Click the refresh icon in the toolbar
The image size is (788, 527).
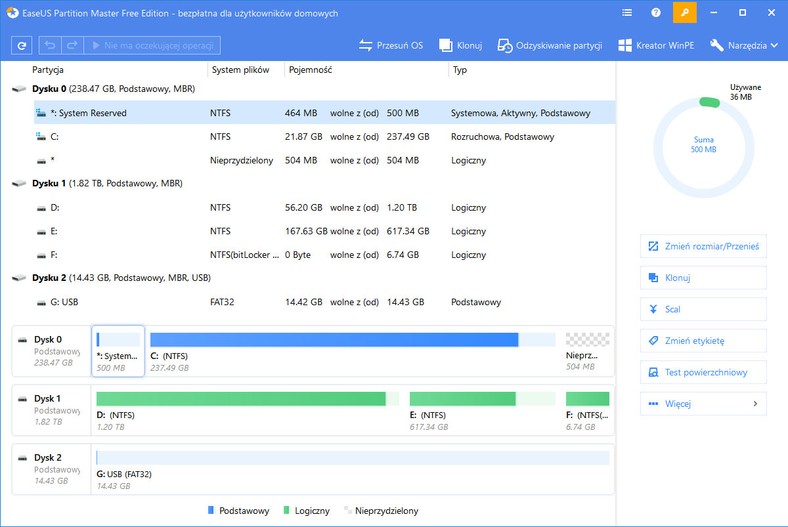click(x=22, y=46)
